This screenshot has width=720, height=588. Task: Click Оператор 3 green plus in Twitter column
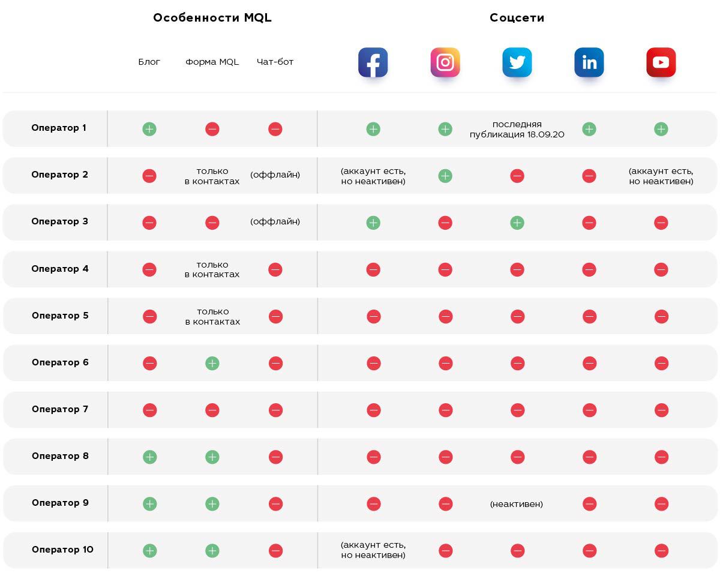pyautogui.click(x=517, y=223)
